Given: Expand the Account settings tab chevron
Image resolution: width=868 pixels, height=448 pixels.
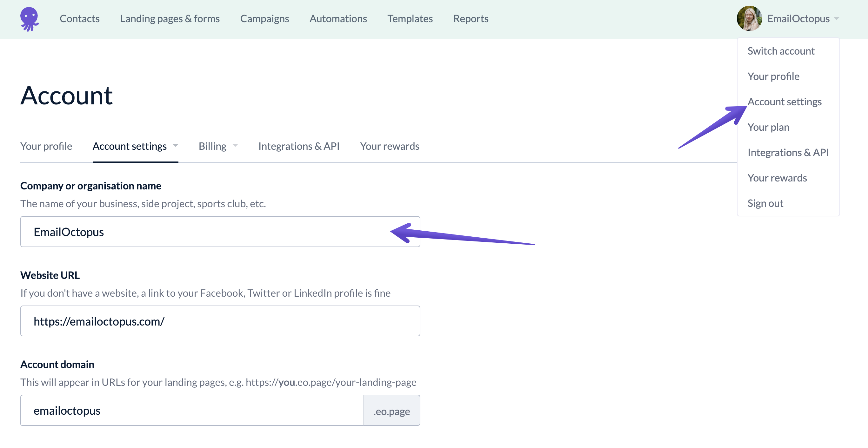Looking at the screenshot, I should click(175, 146).
